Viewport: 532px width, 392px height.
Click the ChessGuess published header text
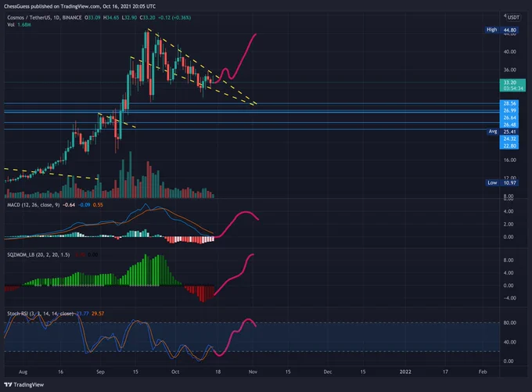pyautogui.click(x=80, y=6)
